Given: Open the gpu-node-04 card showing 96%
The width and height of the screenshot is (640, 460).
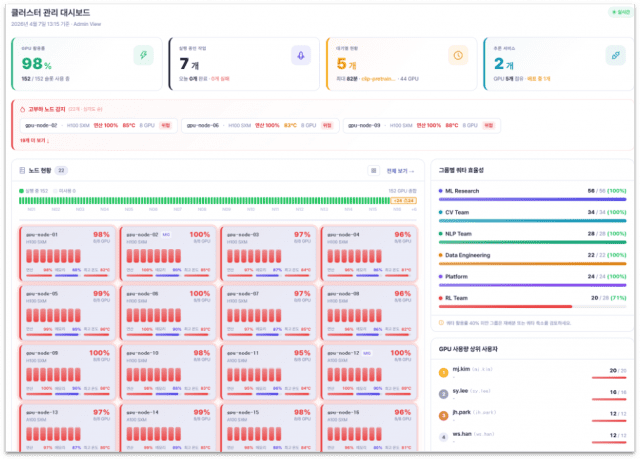Looking at the screenshot, I should [369, 253].
